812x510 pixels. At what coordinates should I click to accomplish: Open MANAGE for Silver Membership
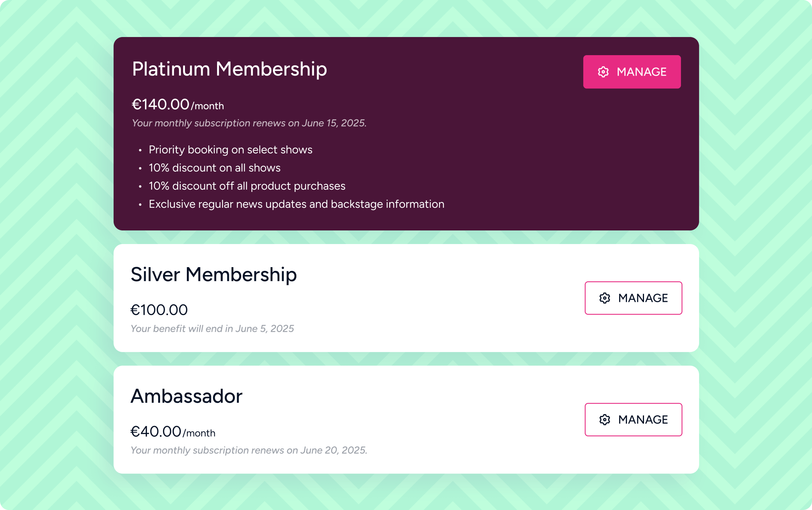[x=633, y=298]
